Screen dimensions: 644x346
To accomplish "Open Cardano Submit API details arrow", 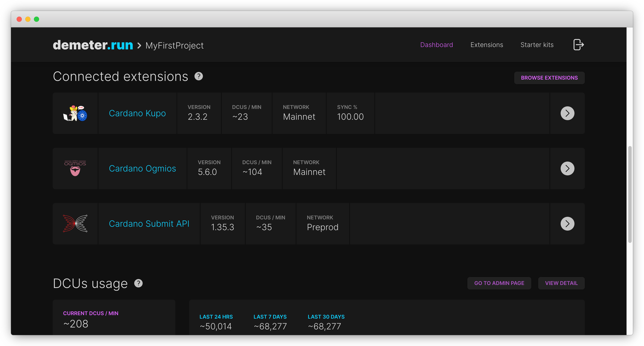I will 567,224.
